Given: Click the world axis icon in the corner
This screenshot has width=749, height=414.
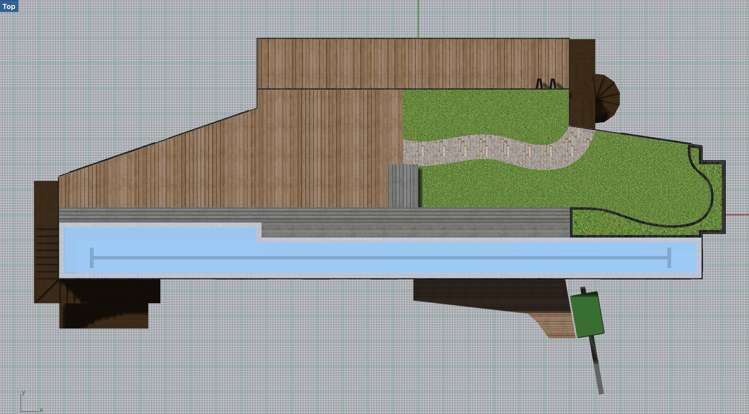Looking at the screenshot, I should click(27, 402).
